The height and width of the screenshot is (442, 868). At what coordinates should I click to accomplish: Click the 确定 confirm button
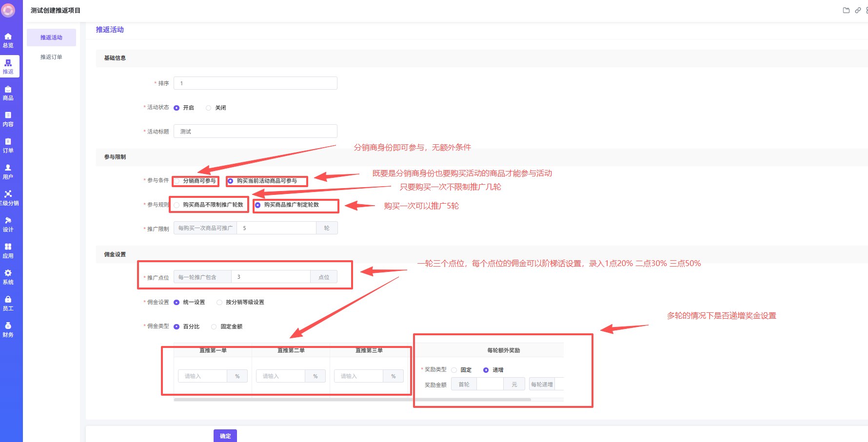(225, 436)
